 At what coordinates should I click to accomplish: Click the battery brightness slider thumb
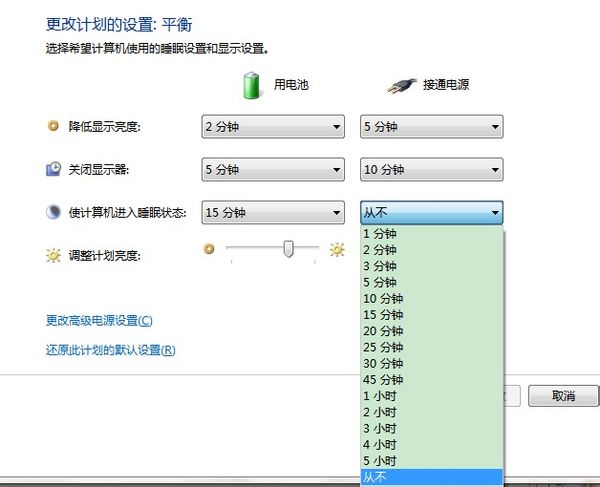289,249
